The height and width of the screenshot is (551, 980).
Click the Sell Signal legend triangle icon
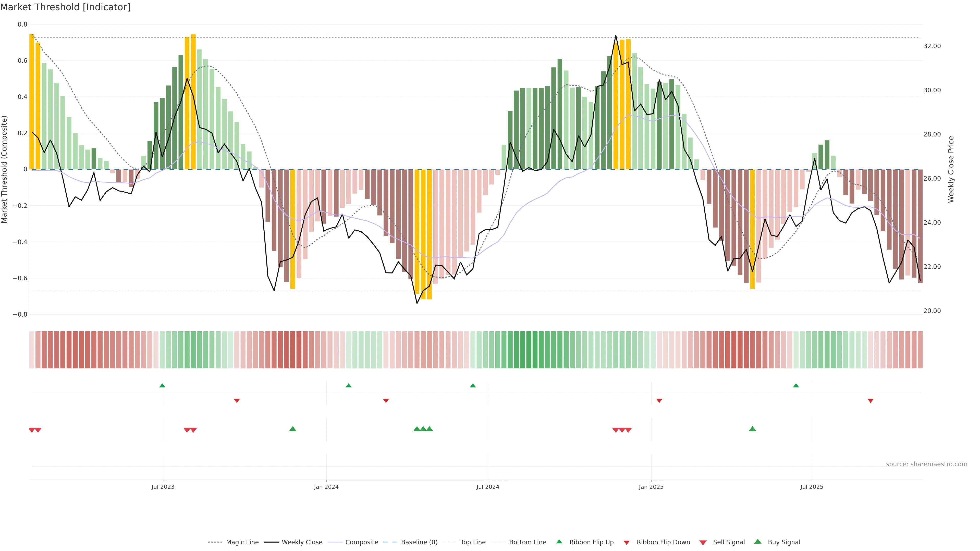coord(703,543)
